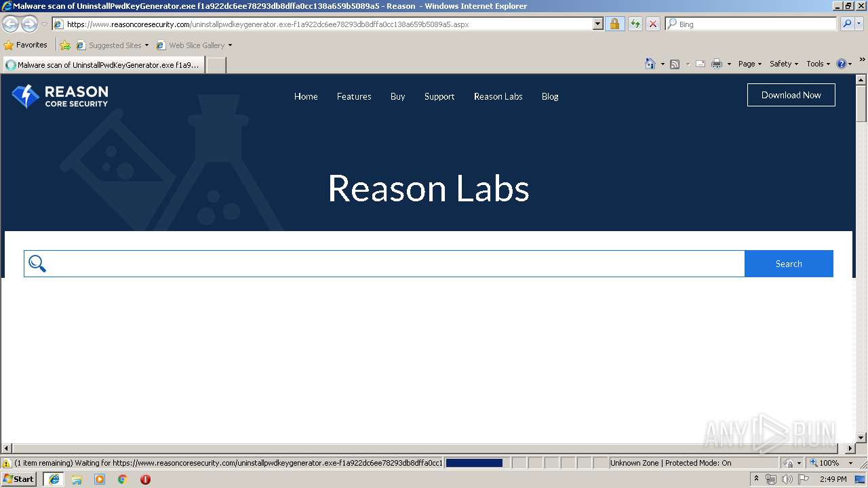This screenshot has width=868, height=488.
Task: Click the browser Back arrow button
Action: (x=11, y=24)
